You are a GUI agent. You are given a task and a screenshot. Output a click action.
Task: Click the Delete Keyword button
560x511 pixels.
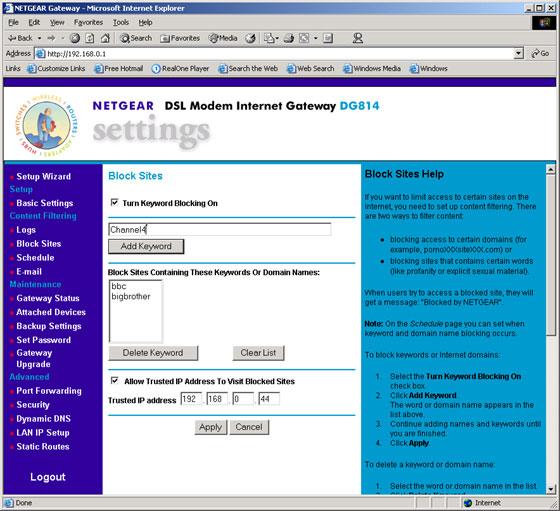[x=153, y=353]
